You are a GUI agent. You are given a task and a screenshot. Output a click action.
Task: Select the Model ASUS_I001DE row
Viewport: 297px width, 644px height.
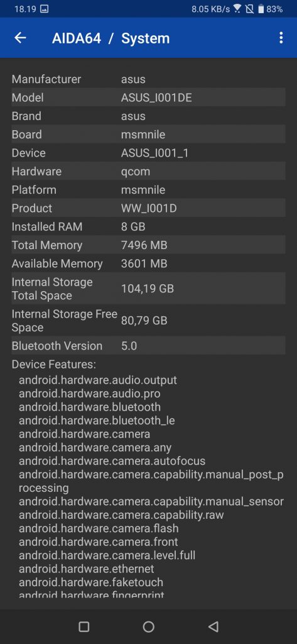[x=148, y=97]
